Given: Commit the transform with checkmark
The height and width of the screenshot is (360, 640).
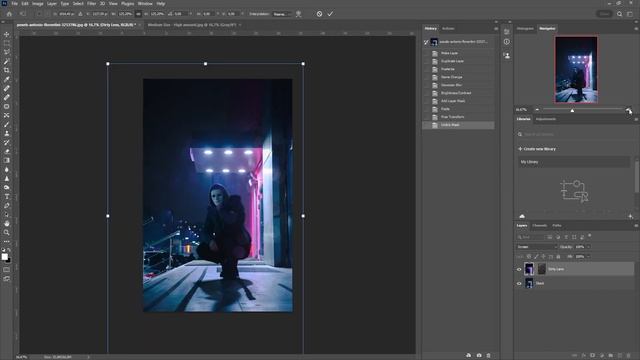Looking at the screenshot, I should [330, 14].
